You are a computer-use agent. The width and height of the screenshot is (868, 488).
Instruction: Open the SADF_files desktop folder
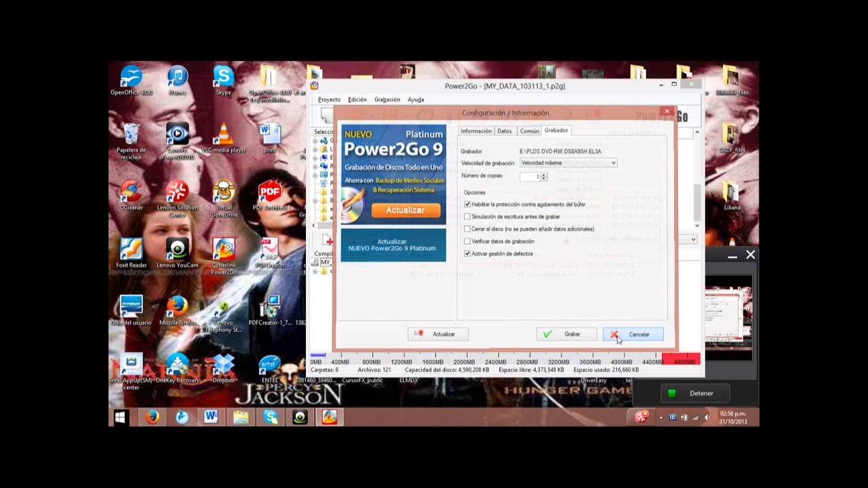(x=732, y=138)
